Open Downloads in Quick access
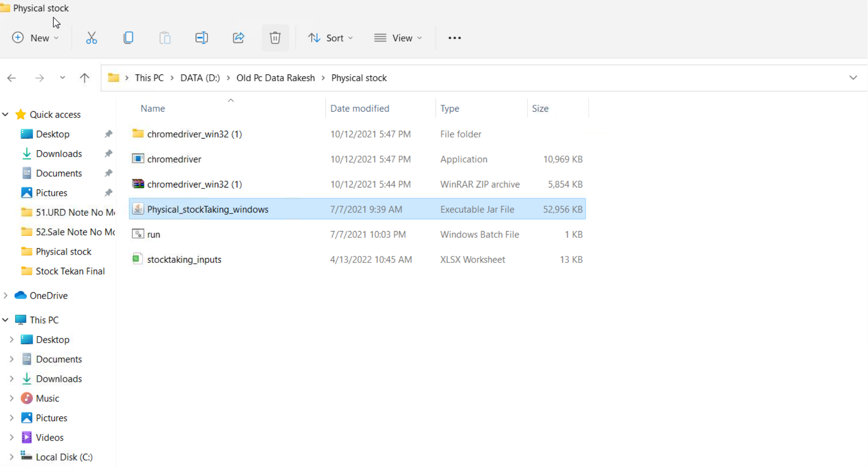 (59, 153)
